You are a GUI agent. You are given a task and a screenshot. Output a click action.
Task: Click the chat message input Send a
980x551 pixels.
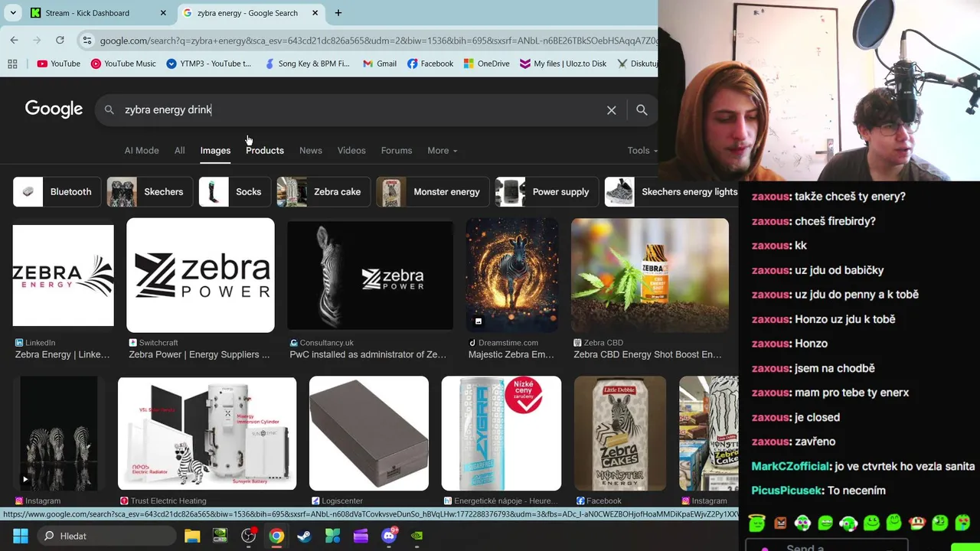[827, 546]
